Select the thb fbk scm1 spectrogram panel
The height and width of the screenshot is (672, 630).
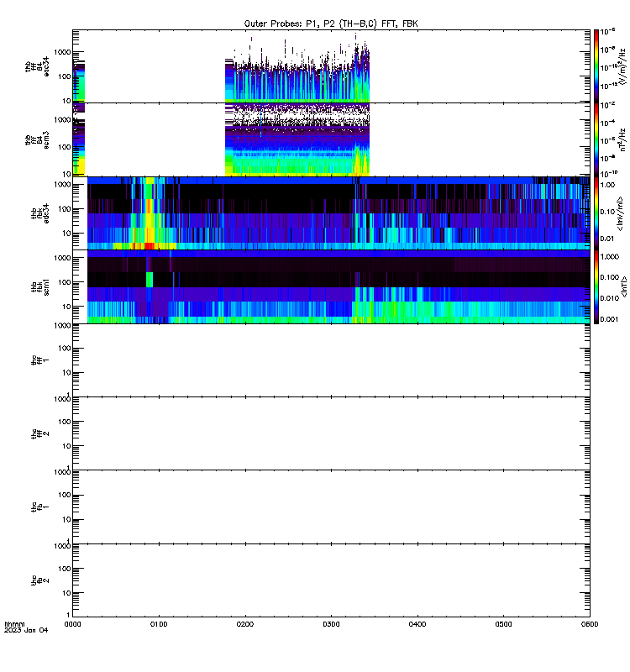(x=331, y=286)
